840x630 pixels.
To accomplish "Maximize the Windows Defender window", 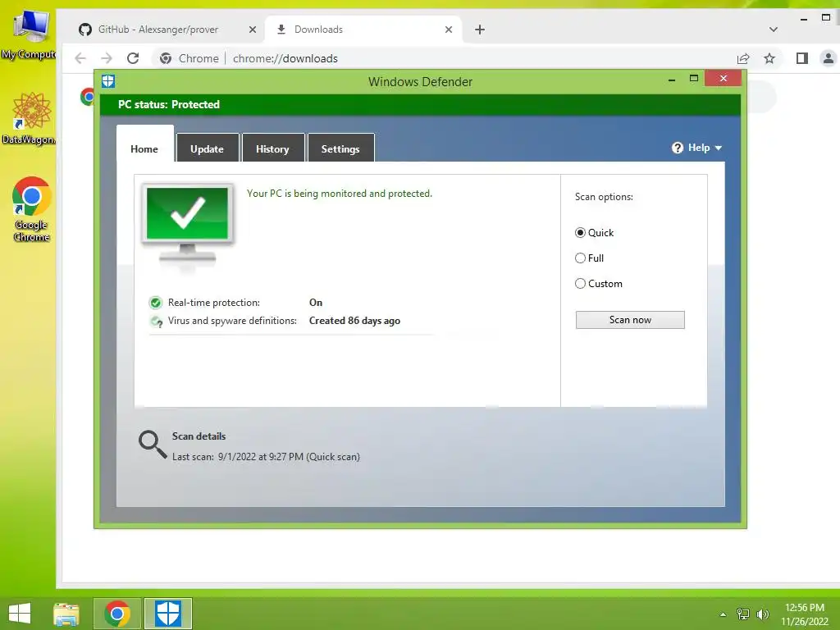I will coord(694,79).
